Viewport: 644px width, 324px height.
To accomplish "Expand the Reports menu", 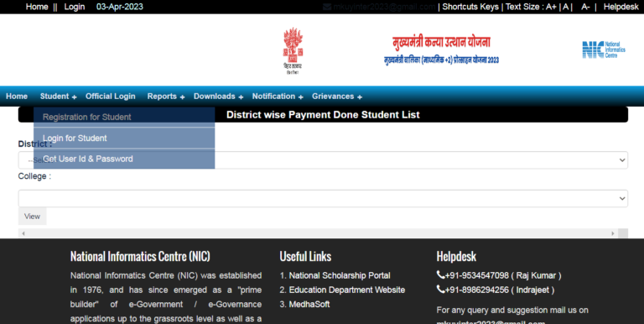I will (166, 97).
